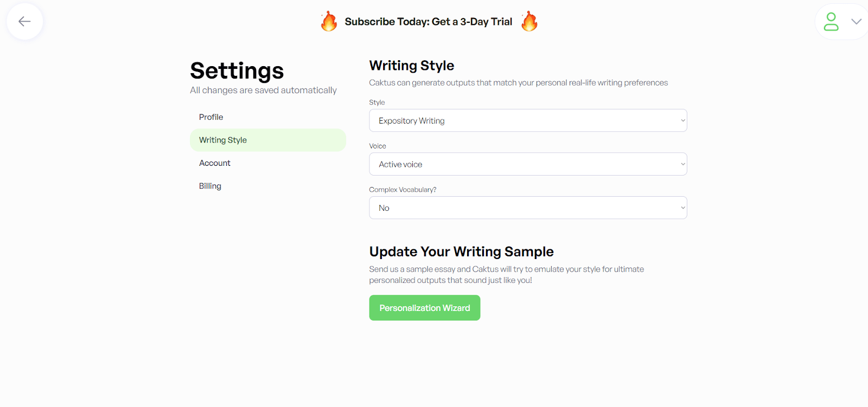Click the green user profile icon

830,21
